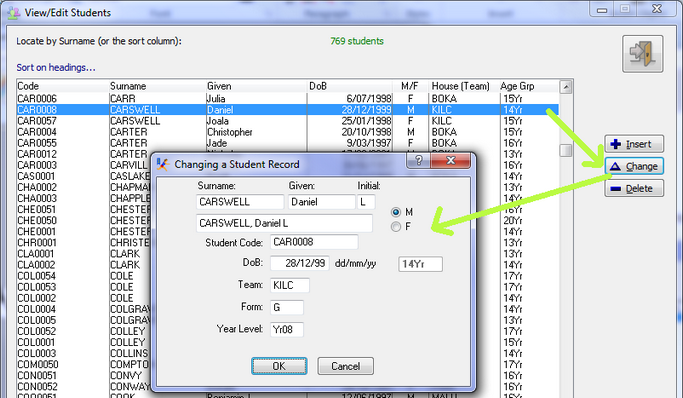Click the 14Yr age group field

tap(420, 264)
